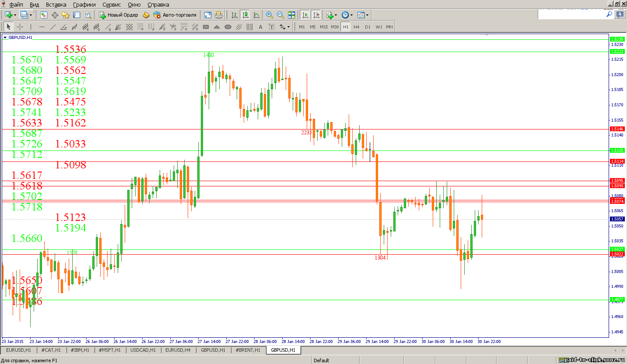
Task: Click the Авто-торговля button
Action: (x=175, y=15)
